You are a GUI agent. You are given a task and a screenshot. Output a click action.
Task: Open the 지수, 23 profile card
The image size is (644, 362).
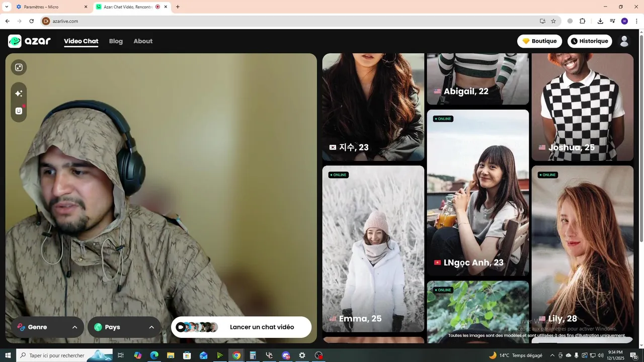pos(373,107)
